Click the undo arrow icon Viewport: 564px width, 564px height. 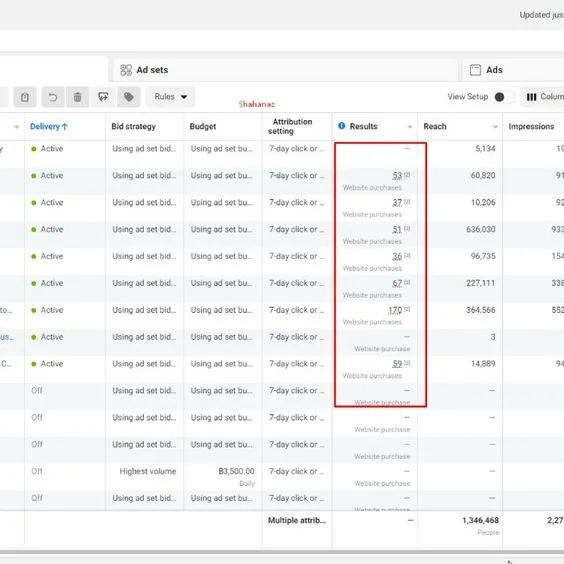(53, 97)
